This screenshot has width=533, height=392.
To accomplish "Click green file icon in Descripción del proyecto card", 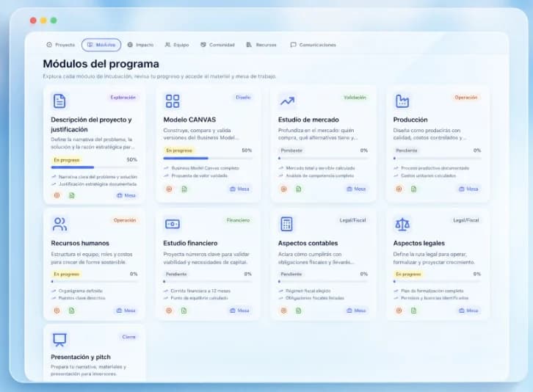I will pyautogui.click(x=72, y=195).
